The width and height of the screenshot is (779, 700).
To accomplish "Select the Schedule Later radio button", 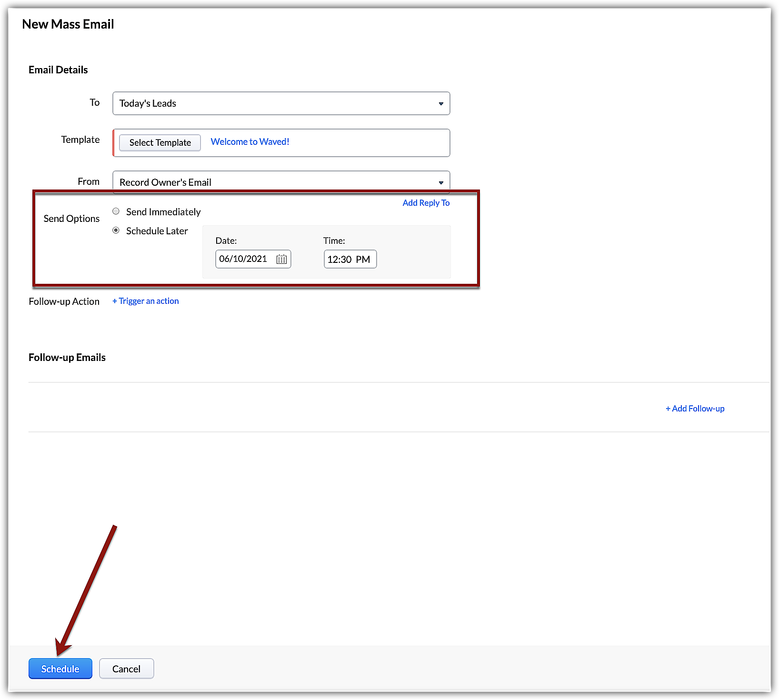I will tap(116, 230).
